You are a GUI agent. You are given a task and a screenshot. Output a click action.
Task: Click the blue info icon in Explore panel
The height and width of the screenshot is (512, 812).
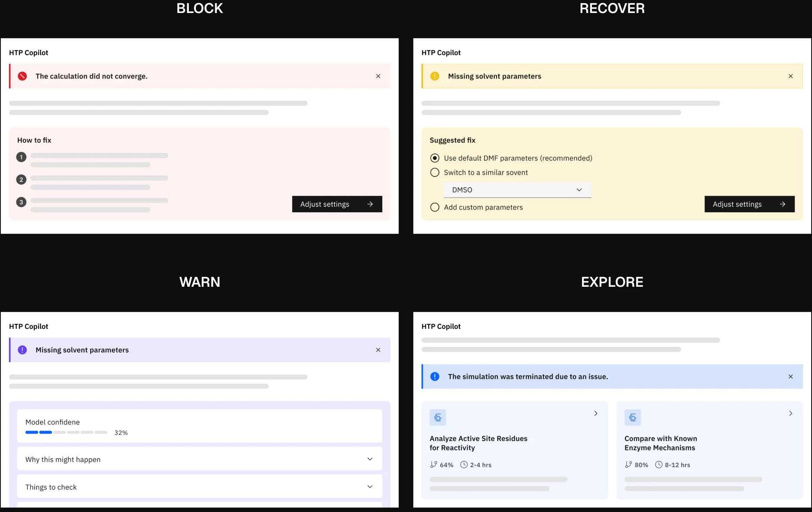pyautogui.click(x=435, y=377)
